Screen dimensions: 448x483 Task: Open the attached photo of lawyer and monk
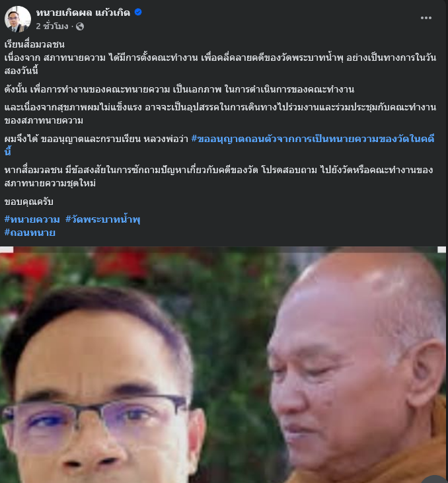(x=223, y=365)
